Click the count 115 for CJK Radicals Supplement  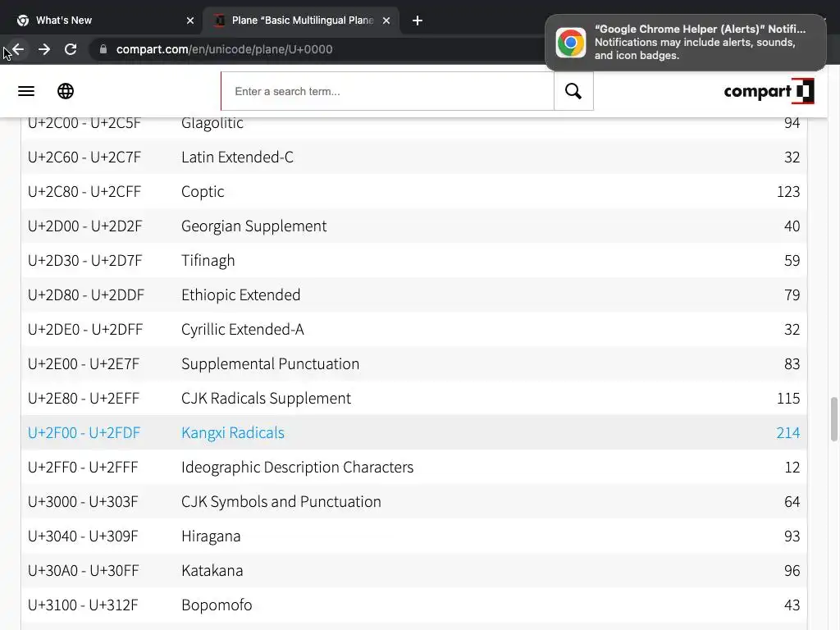(x=788, y=398)
